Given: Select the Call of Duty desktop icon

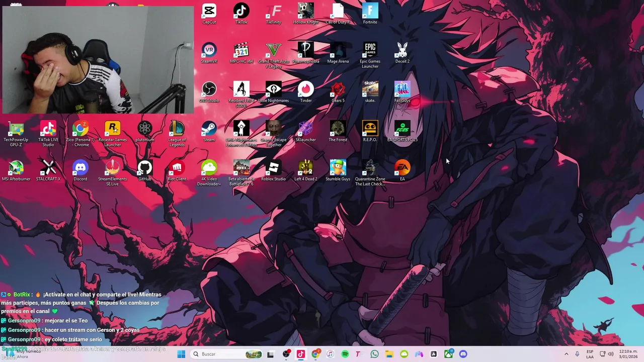Looking at the screenshot, I should click(338, 14).
